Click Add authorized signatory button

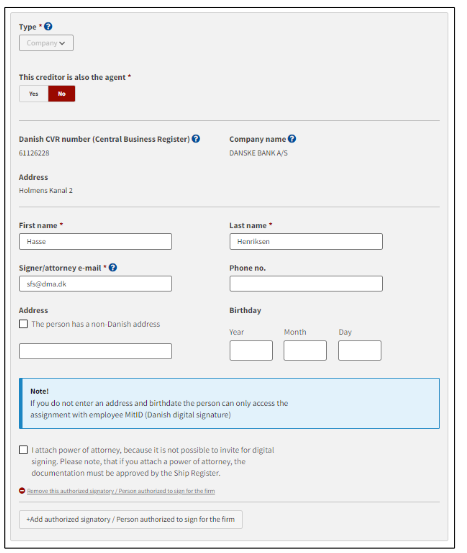coord(131,519)
